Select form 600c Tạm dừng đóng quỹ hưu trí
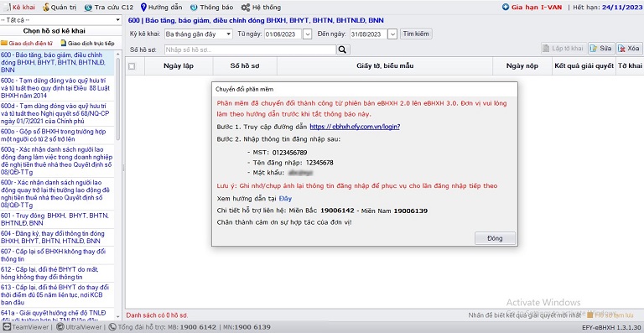 pos(57,88)
